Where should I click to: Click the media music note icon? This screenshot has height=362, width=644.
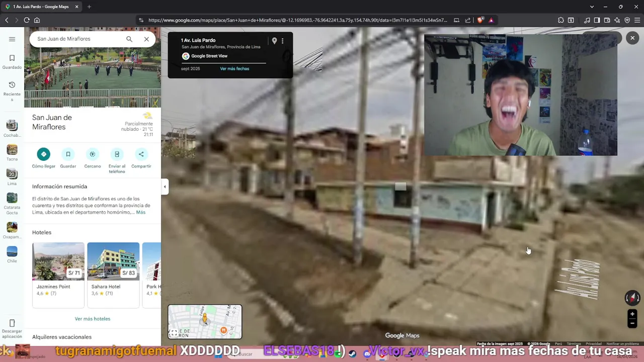(x=587, y=20)
